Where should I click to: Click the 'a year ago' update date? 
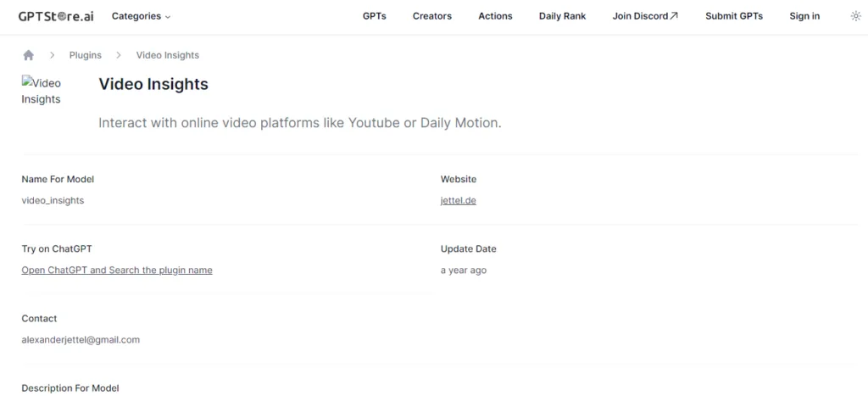tap(464, 271)
